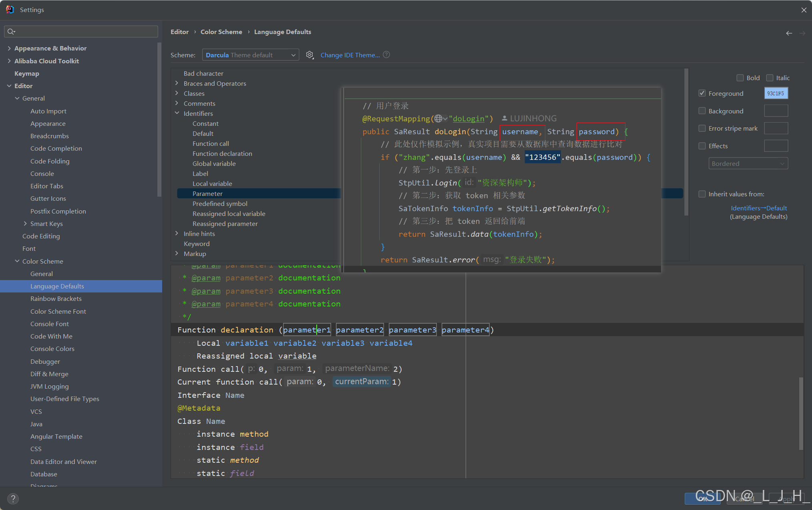Open the Identifiers→Default link

point(758,208)
